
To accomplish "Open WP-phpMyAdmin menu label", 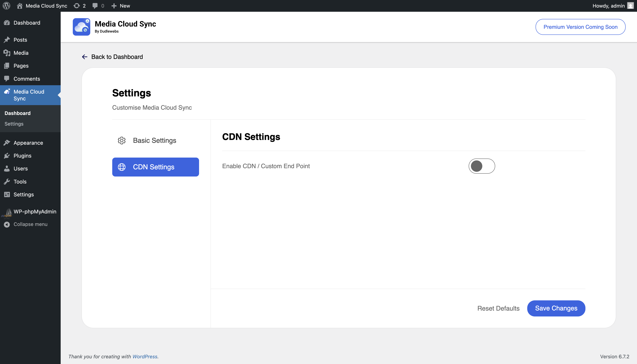I will (x=35, y=212).
